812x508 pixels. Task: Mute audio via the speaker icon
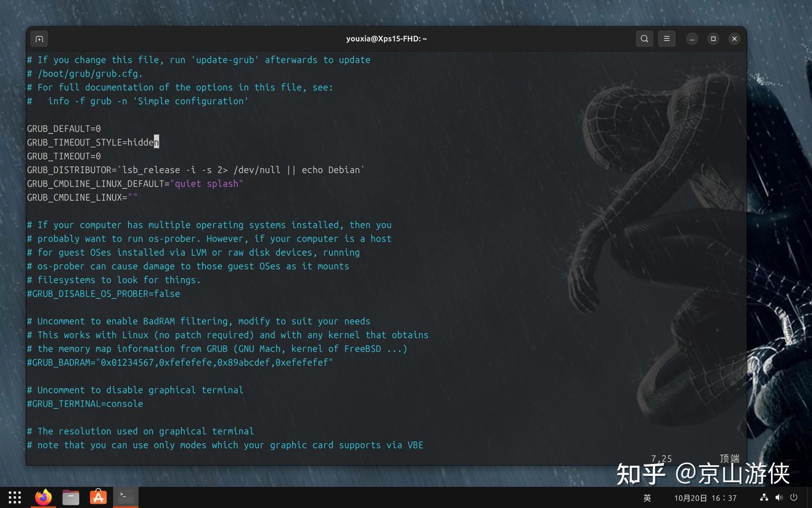coord(779,498)
